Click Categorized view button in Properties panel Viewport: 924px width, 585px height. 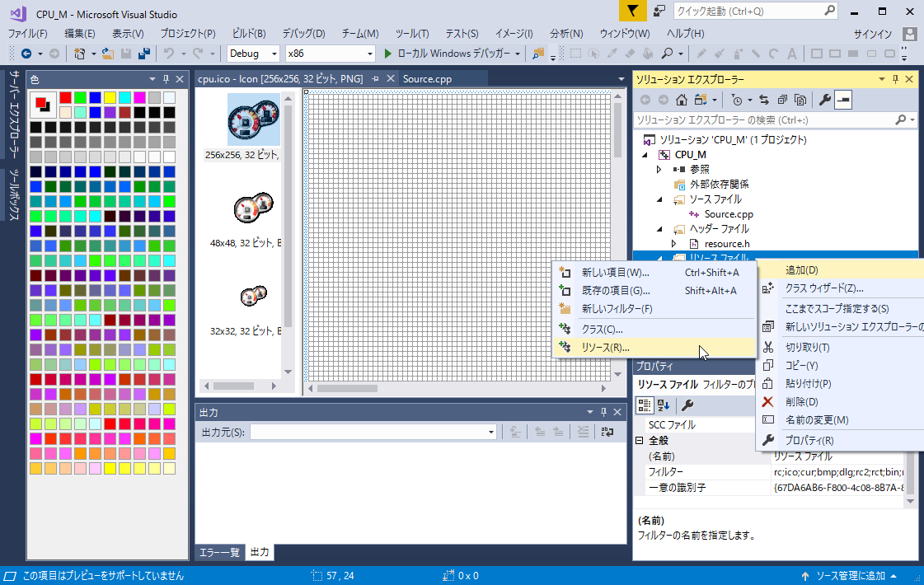coord(645,405)
